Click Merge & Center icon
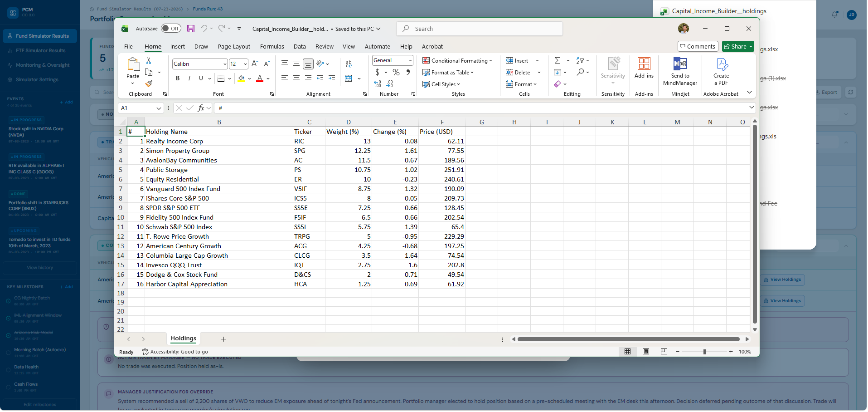868x412 pixels. (x=349, y=78)
